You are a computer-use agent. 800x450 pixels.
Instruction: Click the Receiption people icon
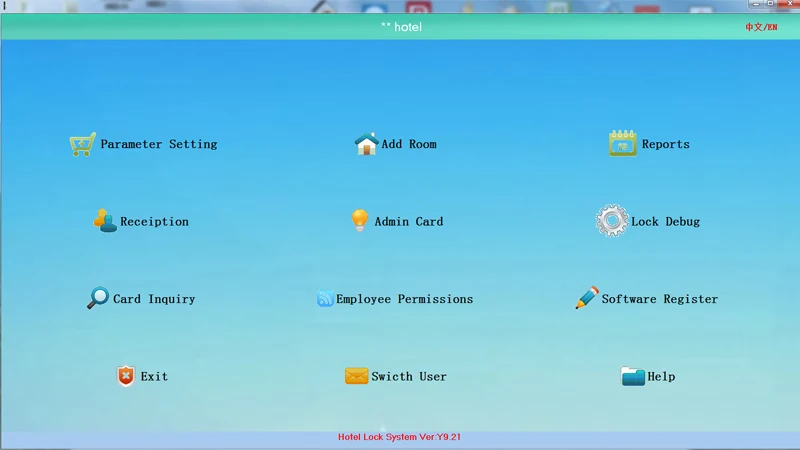[x=105, y=221]
